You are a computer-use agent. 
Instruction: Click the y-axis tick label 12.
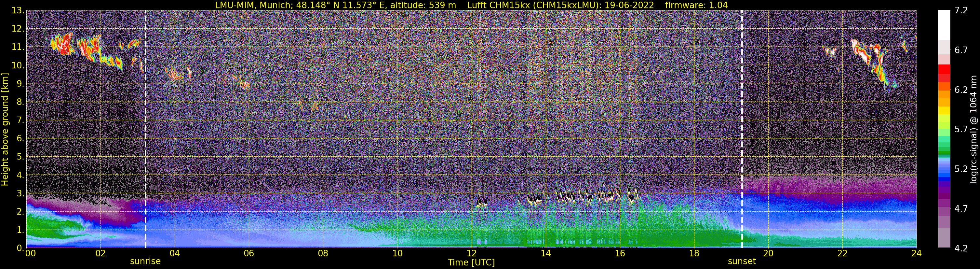(x=18, y=29)
